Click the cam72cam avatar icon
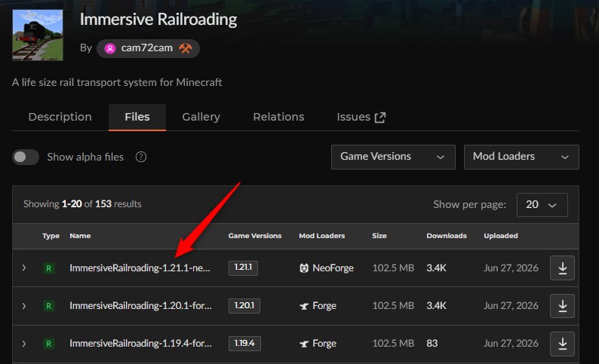 (110, 48)
